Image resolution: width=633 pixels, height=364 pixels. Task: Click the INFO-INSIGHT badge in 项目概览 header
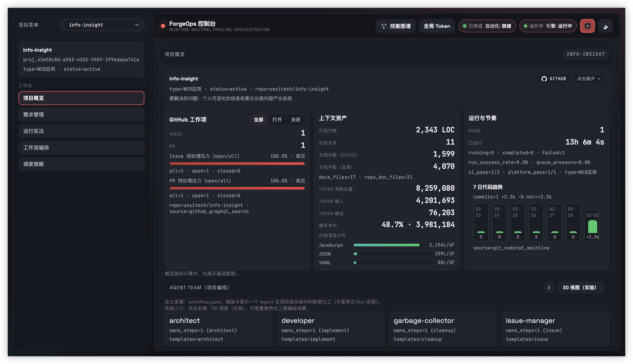click(585, 54)
